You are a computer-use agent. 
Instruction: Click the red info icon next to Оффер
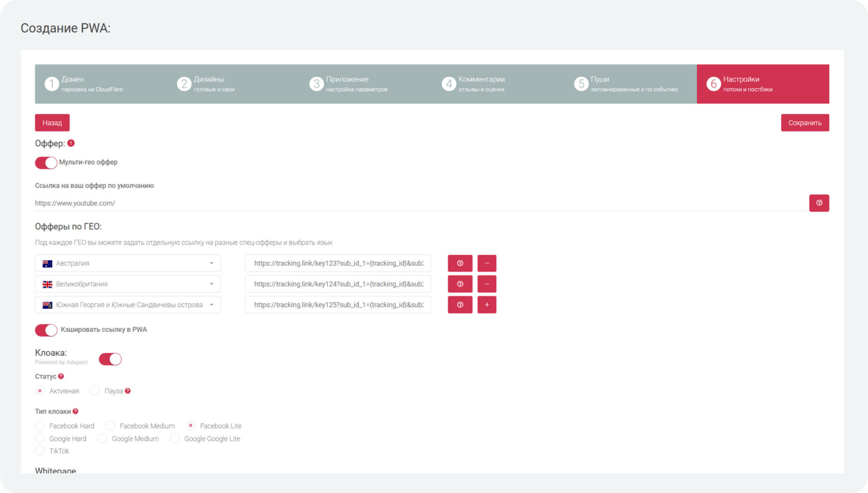tap(71, 143)
